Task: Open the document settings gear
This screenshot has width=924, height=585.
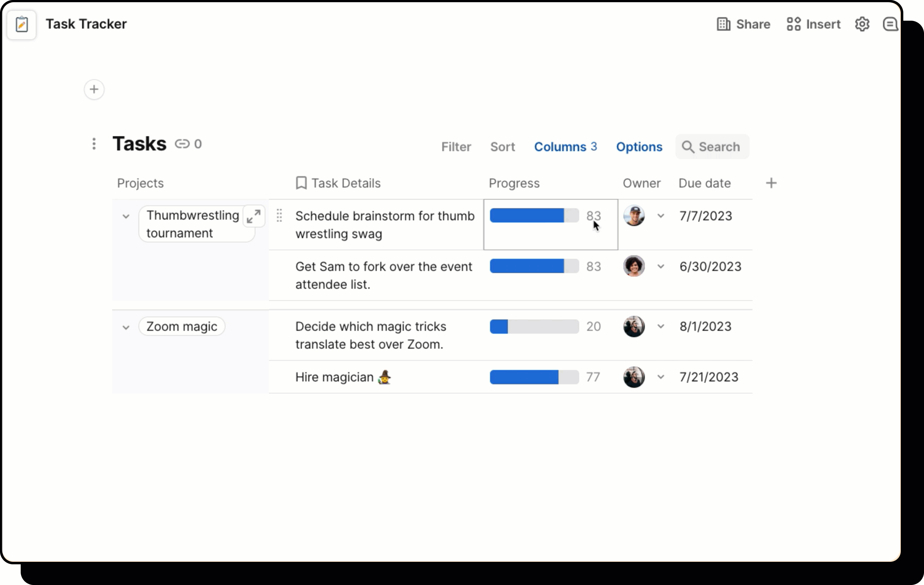Action: coord(863,24)
